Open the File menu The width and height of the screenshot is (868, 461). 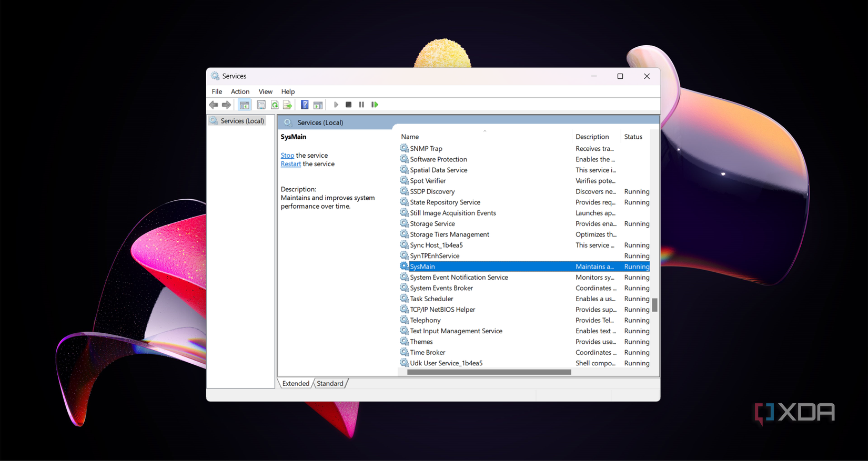tap(217, 91)
